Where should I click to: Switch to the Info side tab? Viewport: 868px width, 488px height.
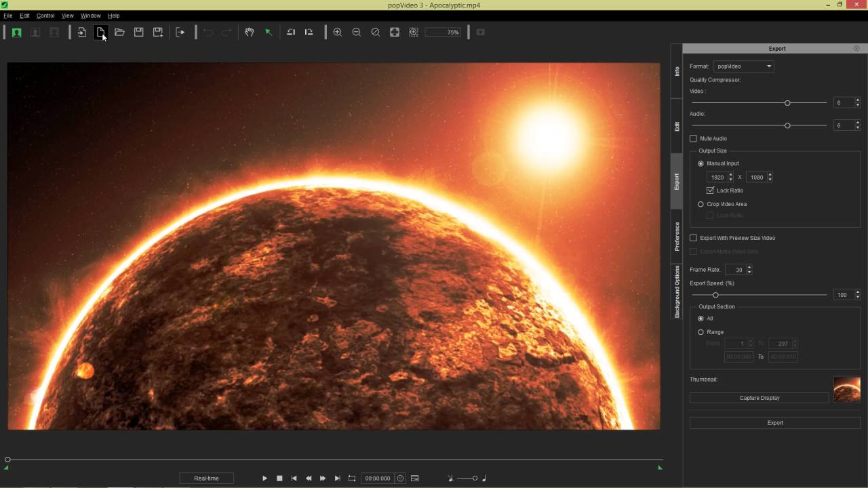(677, 71)
